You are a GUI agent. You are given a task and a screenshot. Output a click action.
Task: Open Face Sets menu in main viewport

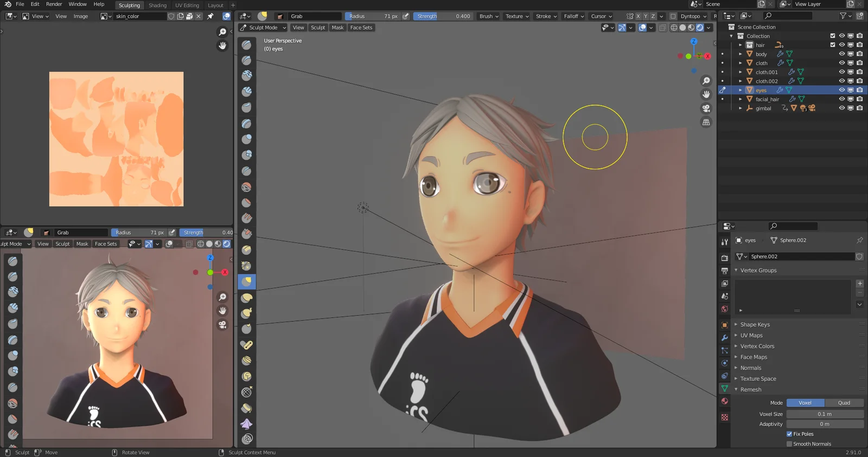click(x=361, y=28)
